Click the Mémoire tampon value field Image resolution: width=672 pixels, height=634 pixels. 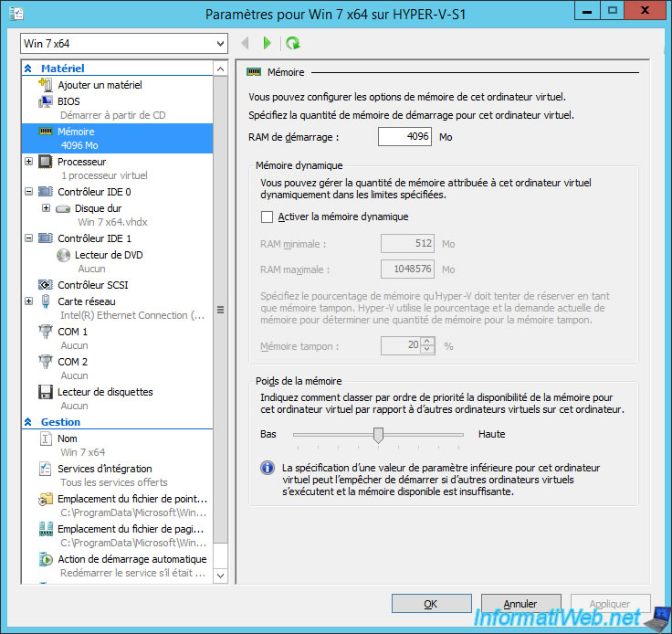(401, 345)
